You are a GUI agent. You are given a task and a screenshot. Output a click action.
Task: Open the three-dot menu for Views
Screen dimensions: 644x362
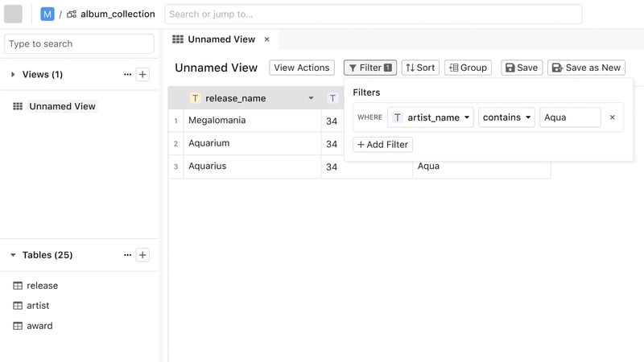[x=127, y=75]
